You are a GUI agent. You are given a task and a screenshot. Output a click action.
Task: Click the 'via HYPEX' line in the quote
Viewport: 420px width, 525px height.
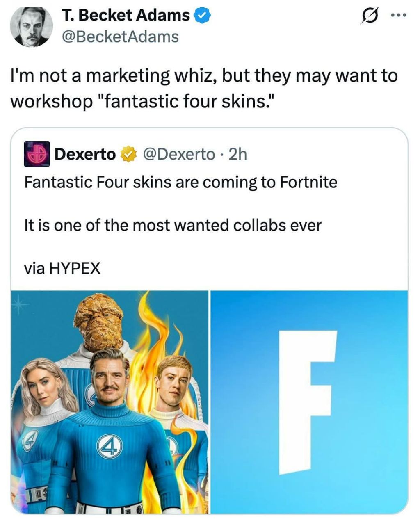click(x=62, y=268)
